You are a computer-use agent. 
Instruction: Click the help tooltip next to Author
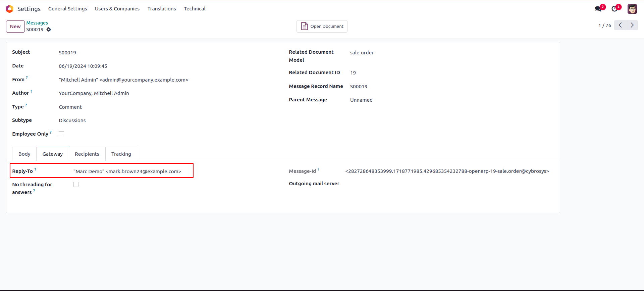pyautogui.click(x=31, y=91)
